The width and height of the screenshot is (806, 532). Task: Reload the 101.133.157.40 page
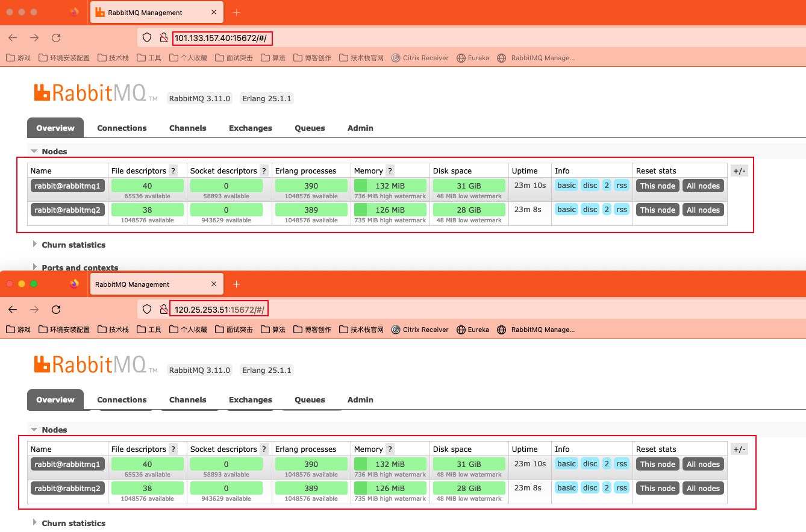click(x=56, y=38)
